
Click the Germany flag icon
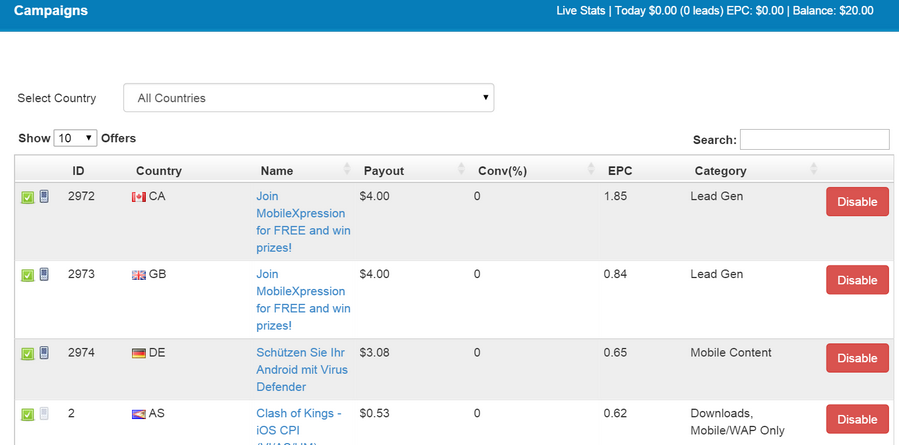click(x=139, y=353)
